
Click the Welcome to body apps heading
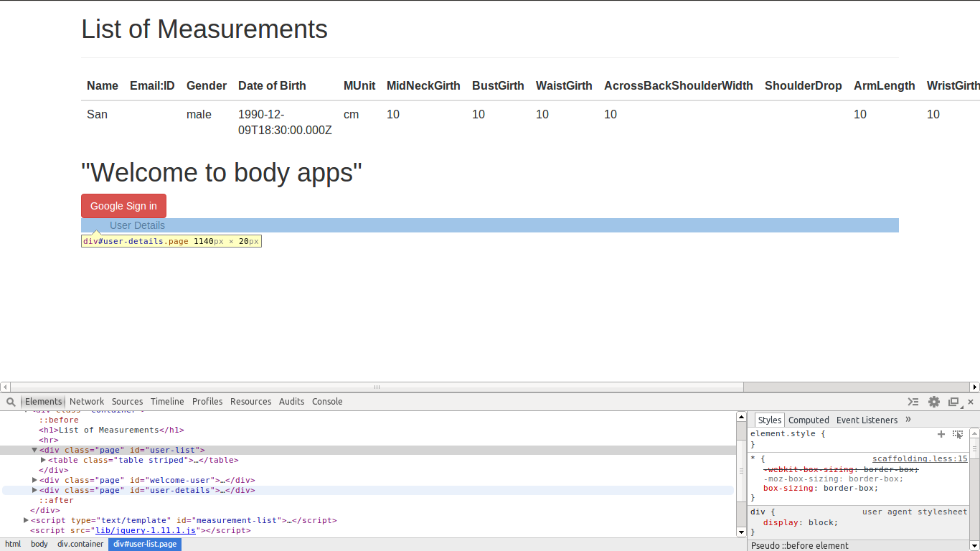tap(222, 173)
